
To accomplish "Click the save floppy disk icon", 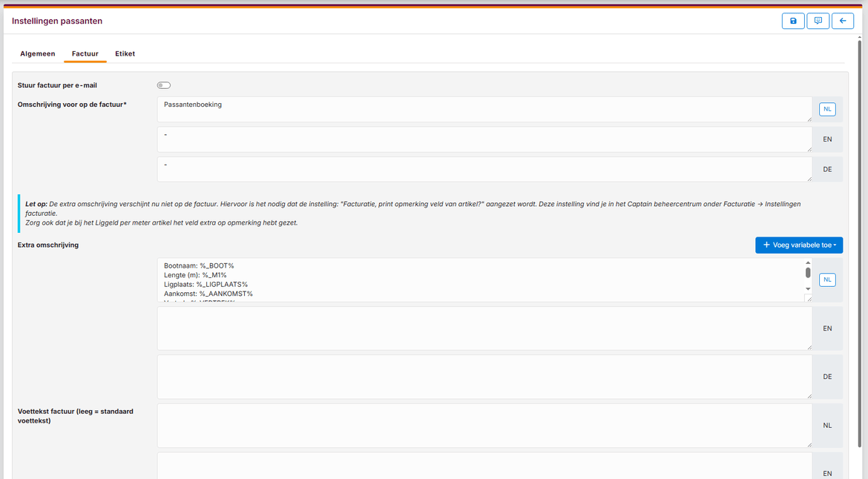I will 793,21.
